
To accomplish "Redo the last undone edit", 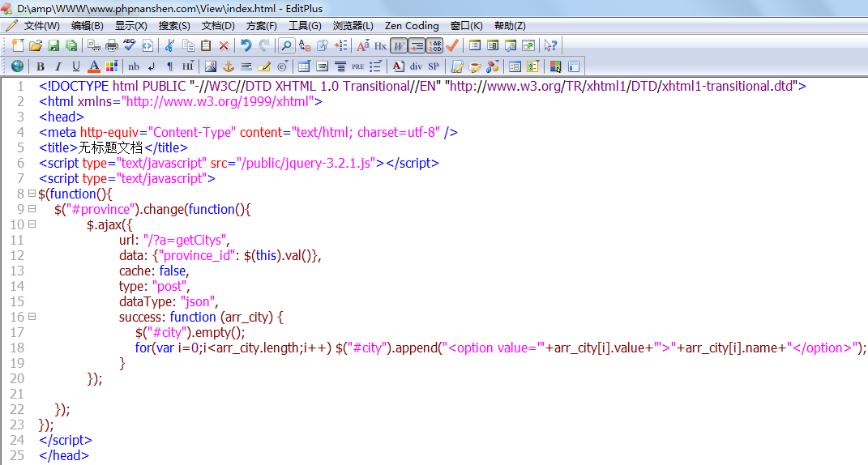I will pos(264,45).
